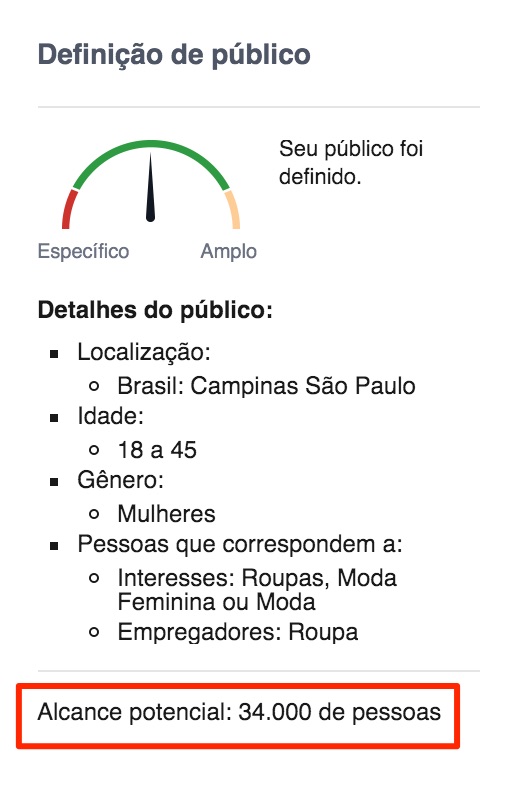Click the Detalhes do público heading
Screen dimensions: 508x794
click(155, 310)
